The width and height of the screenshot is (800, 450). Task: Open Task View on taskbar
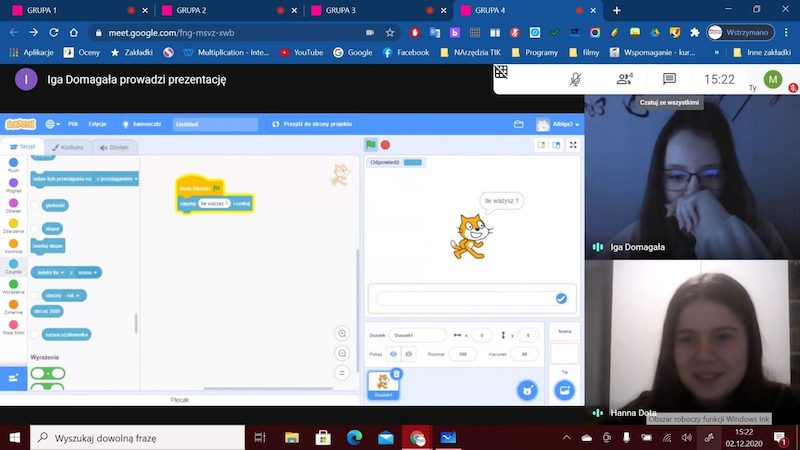coord(260,438)
